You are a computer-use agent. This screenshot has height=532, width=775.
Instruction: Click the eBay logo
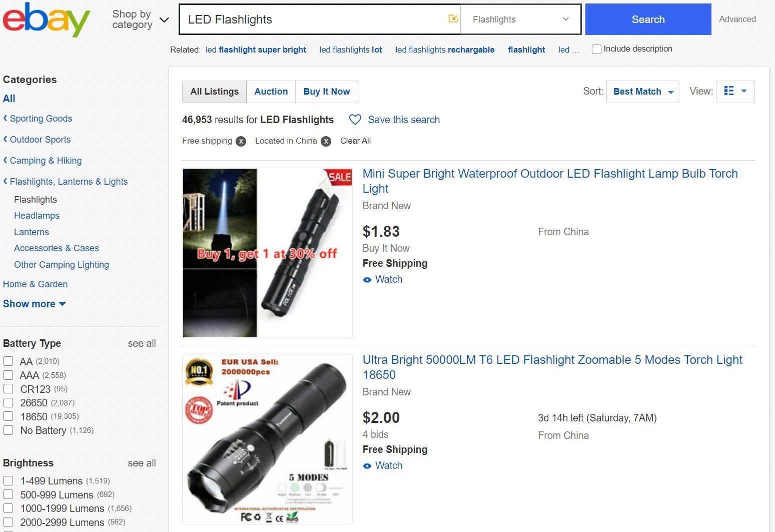tap(47, 20)
